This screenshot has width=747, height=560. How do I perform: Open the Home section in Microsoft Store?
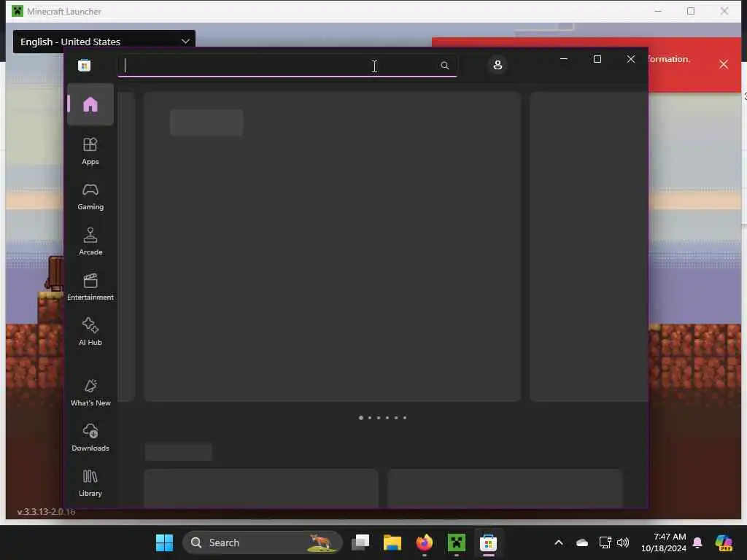pos(90,104)
